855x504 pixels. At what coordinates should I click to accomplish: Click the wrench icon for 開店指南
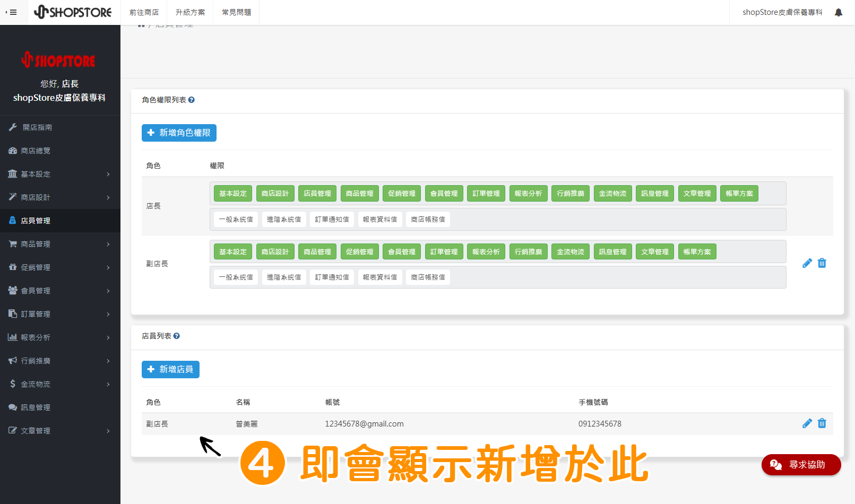click(13, 127)
